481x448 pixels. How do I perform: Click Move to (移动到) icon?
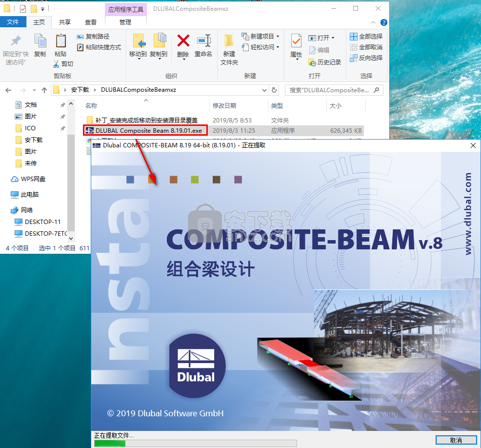coord(139,41)
